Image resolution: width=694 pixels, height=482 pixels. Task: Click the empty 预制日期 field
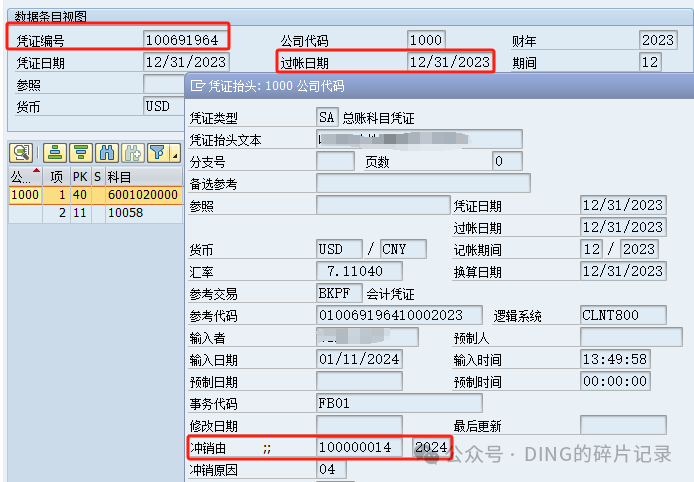coord(359,381)
